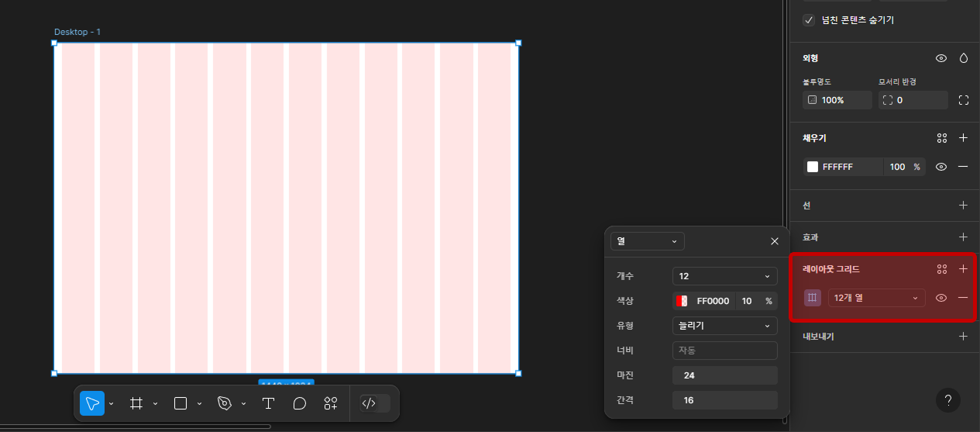Viewport: 980px width, 432px height.
Task: Expand Pen tool options arrow
Action: (x=244, y=403)
